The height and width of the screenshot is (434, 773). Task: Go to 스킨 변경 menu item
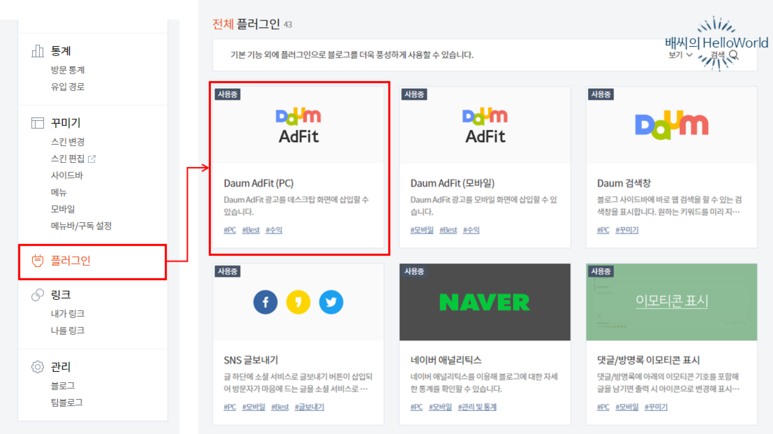(x=68, y=142)
